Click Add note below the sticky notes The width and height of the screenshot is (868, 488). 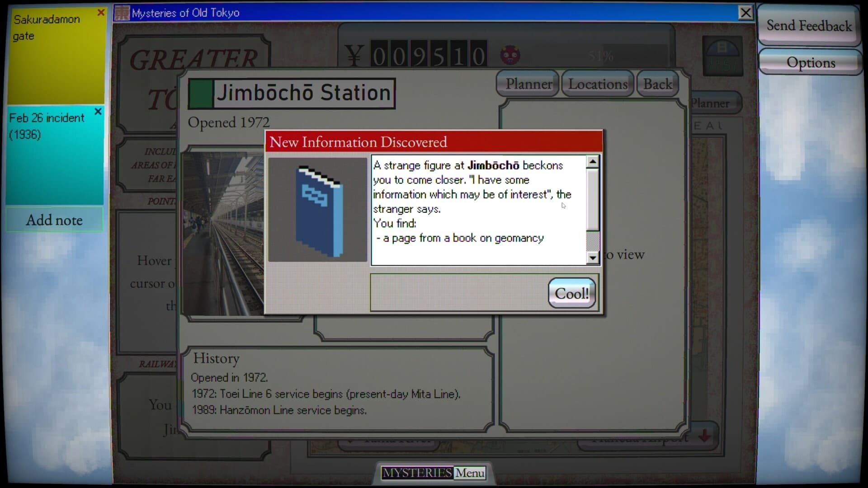pos(54,220)
